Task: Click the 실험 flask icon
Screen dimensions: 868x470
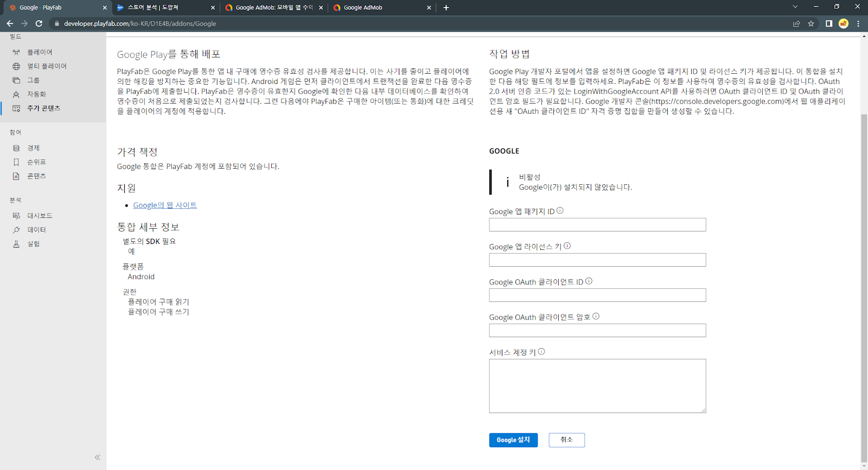Action: tap(16, 244)
